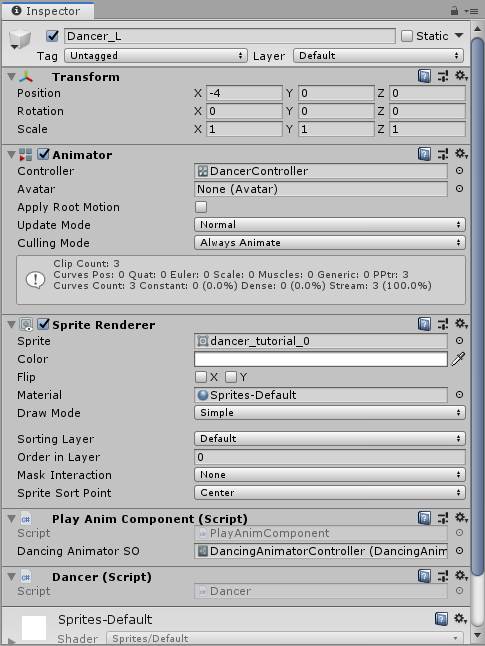485x646 pixels.
Task: Enable Apply Root Motion checkbox
Action: (201, 207)
